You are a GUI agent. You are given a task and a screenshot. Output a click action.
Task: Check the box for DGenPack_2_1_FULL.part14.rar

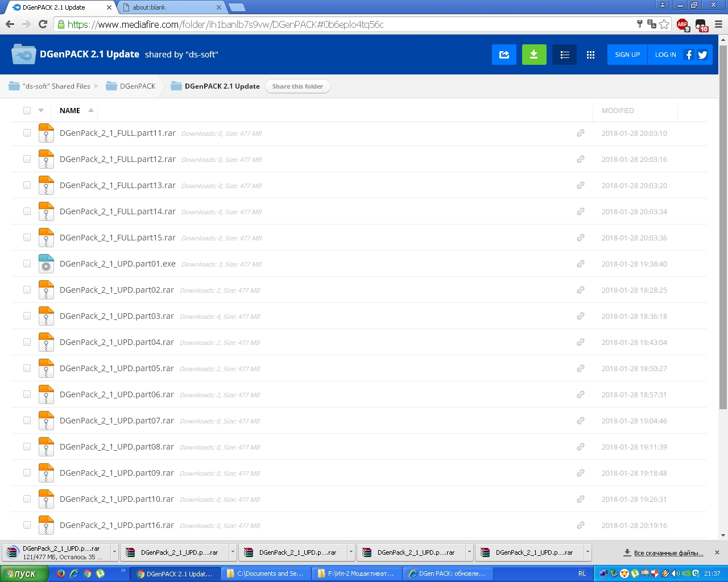coord(27,211)
